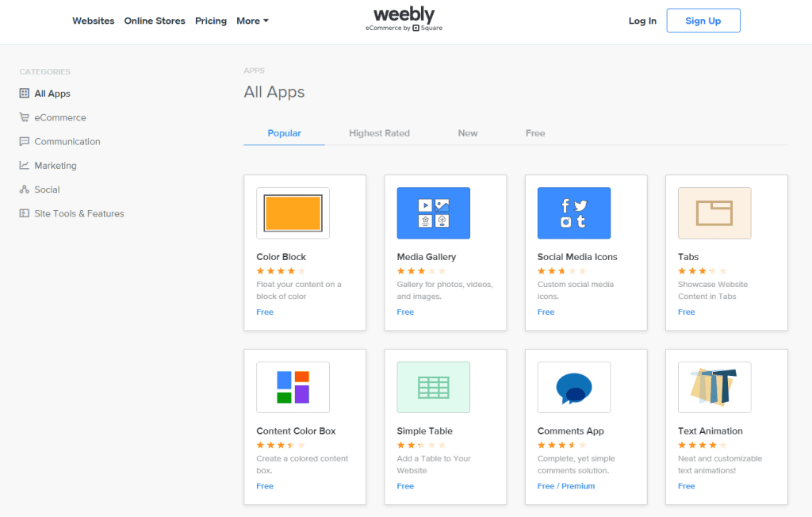Expand the More dropdown menu
Image resolution: width=812 pixels, height=517 pixels.
coord(252,21)
